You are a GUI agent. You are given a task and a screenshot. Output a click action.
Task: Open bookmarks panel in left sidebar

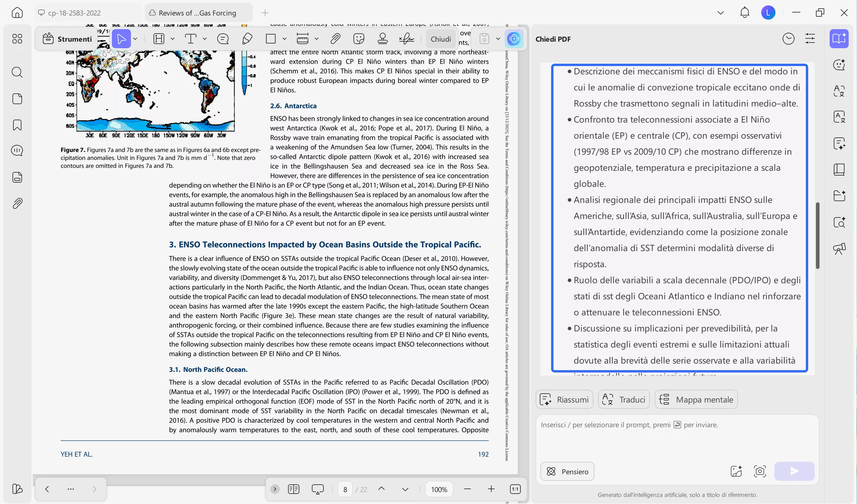17,125
